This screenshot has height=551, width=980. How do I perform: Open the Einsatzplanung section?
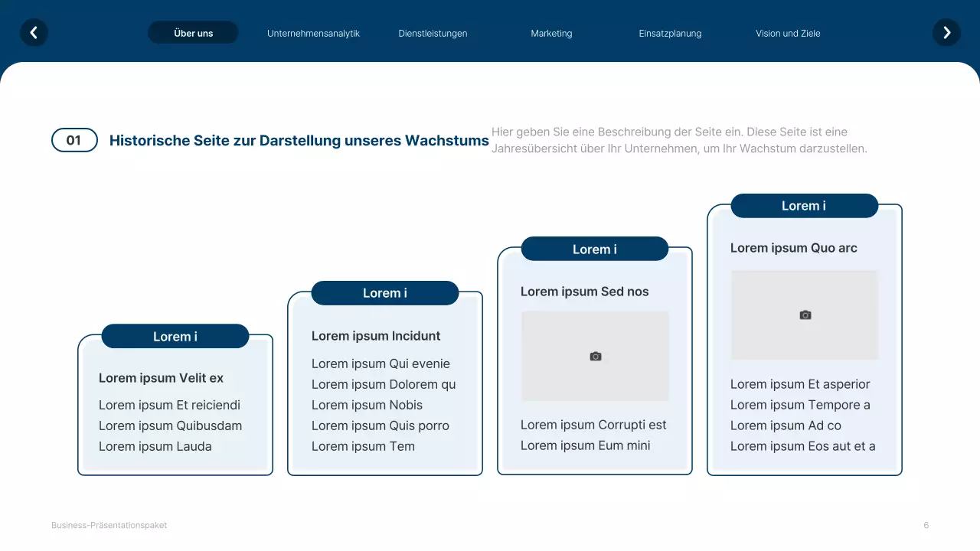(669, 33)
